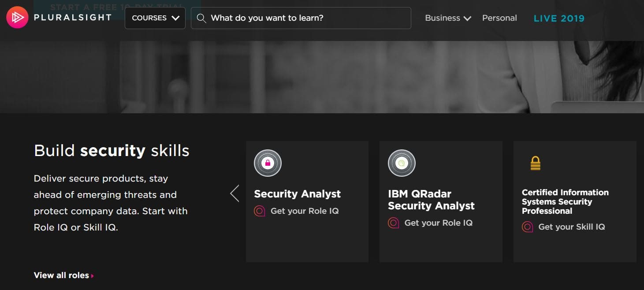Click the IQ icon under Security Analyst

[x=260, y=211]
